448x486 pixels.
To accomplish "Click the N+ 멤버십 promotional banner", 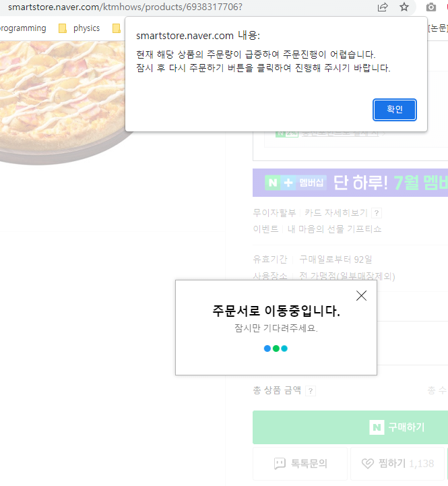I will [x=350, y=182].
